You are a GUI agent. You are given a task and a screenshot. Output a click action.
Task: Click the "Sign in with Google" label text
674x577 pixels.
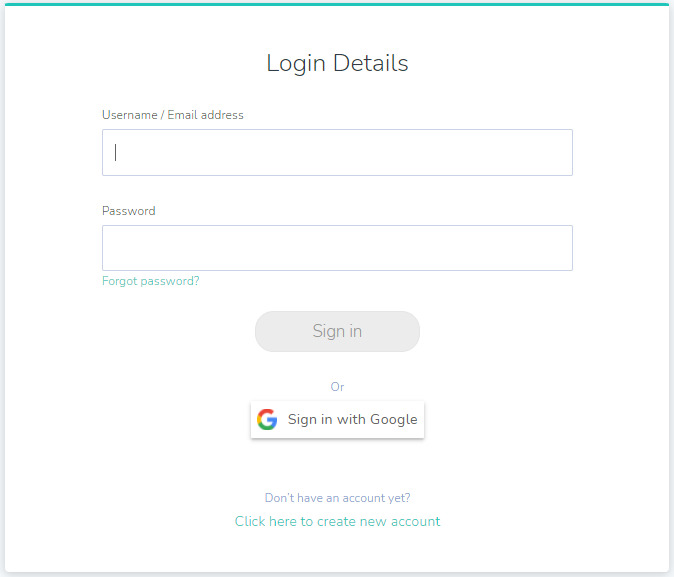click(x=352, y=419)
